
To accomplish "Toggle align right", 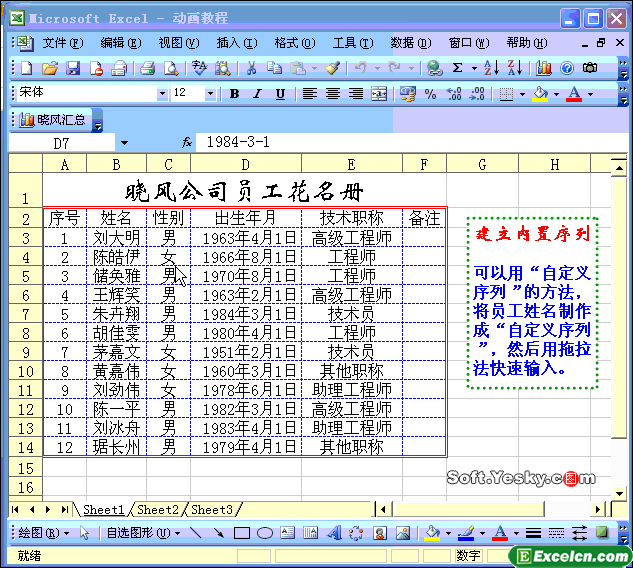I will 356,94.
